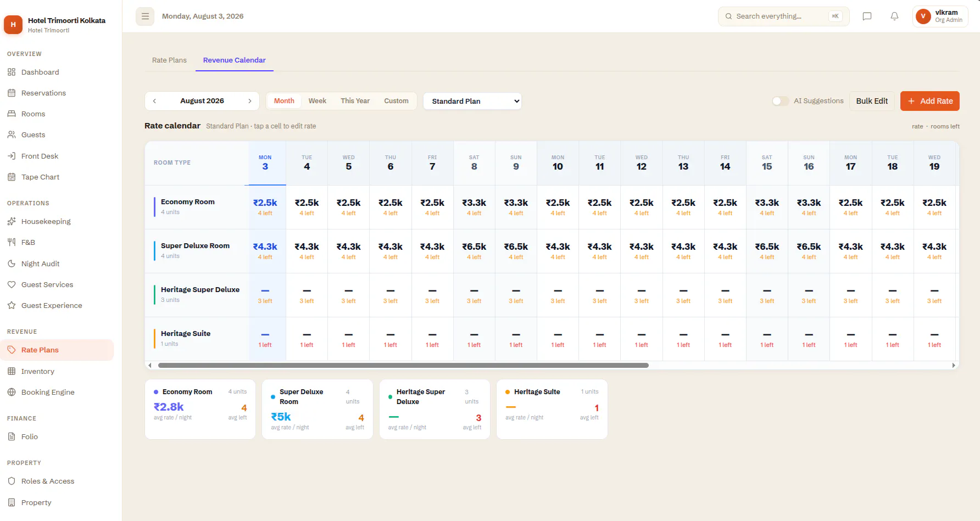Image resolution: width=980 pixels, height=521 pixels.
Task: Click the Guest Experience star icon
Action: (12, 305)
